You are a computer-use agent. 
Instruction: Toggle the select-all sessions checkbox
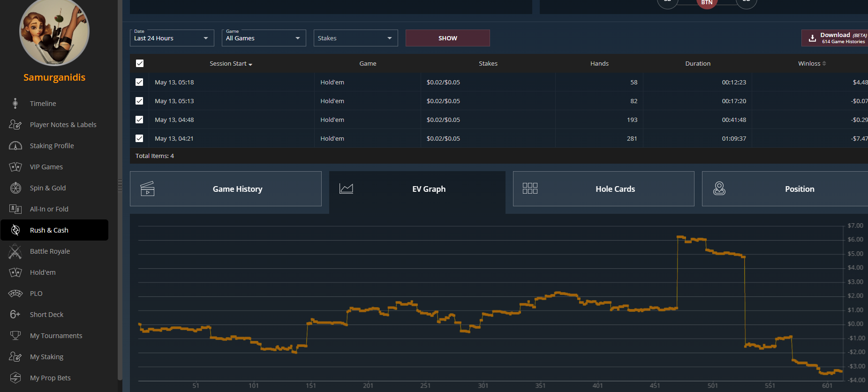(x=140, y=63)
